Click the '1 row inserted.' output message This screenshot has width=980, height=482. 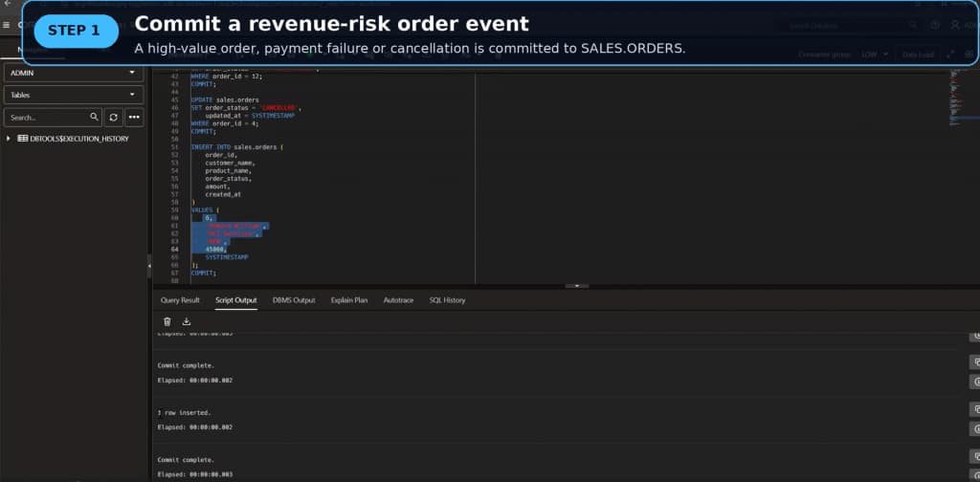185,413
